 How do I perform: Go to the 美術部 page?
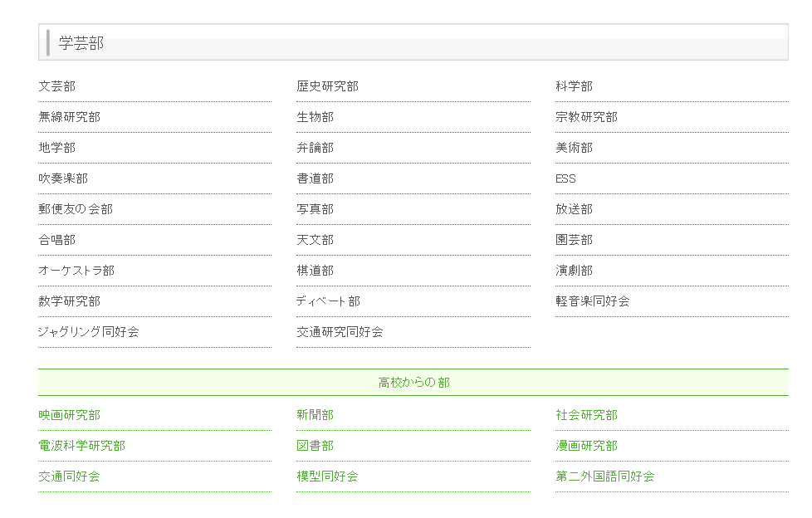[575, 148]
